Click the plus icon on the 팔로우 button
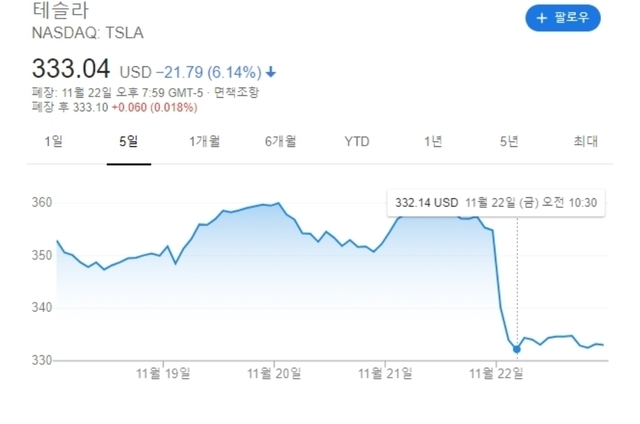Image resolution: width=640 pixels, height=424 pixels. point(542,18)
